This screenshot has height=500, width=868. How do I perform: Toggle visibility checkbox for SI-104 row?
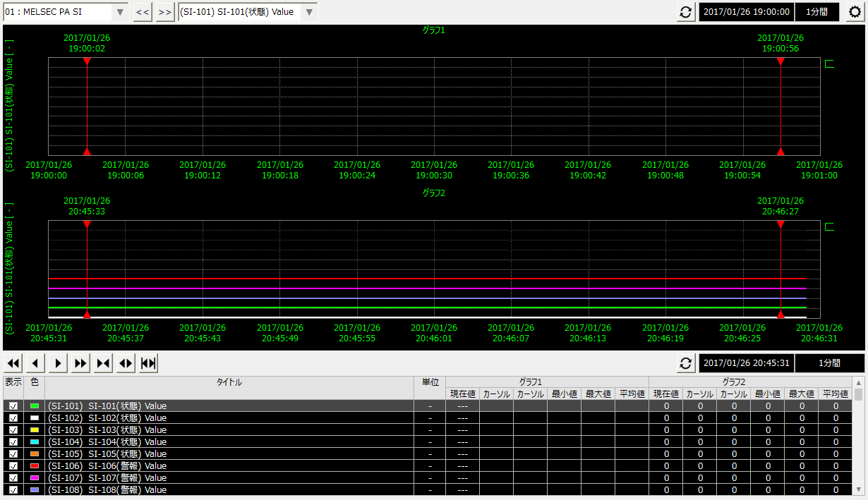[x=13, y=442]
